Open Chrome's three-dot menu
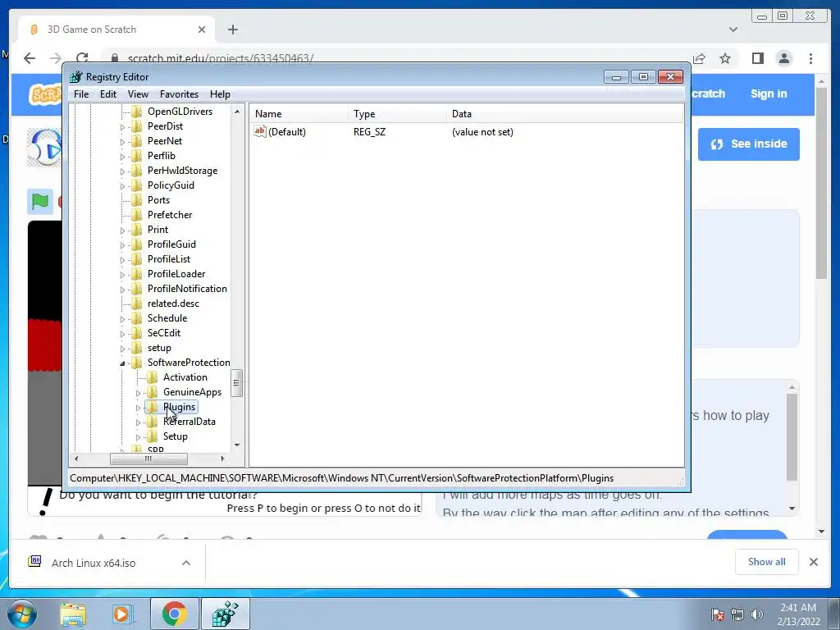The width and height of the screenshot is (840, 630). coord(810,58)
